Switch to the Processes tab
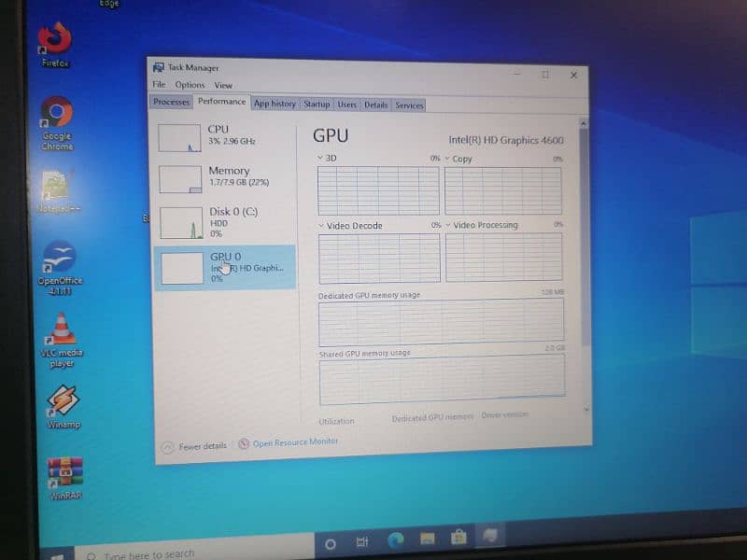747x560 pixels. pyautogui.click(x=172, y=102)
